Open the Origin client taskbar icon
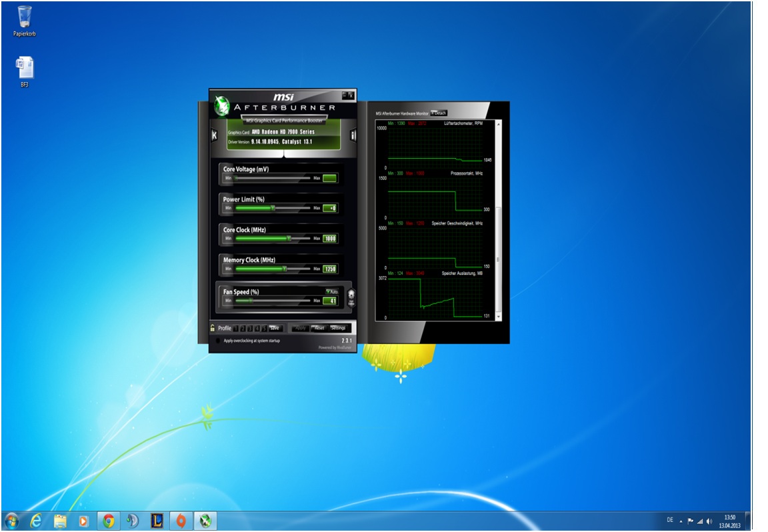The height and width of the screenshot is (532, 768). [181, 521]
